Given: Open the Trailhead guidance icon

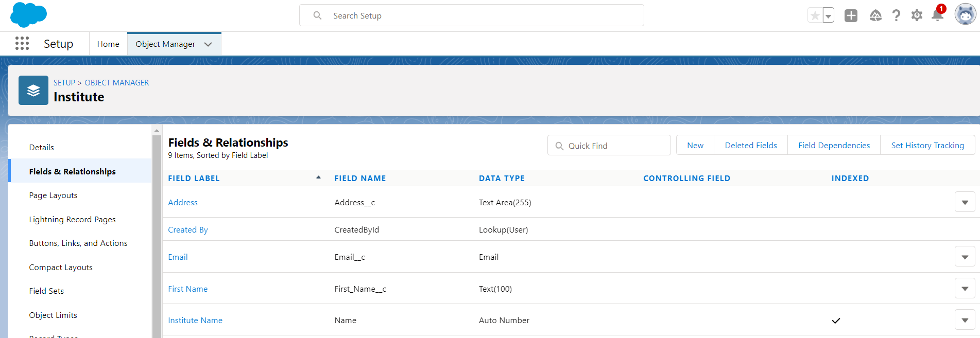Looking at the screenshot, I should pos(875,16).
